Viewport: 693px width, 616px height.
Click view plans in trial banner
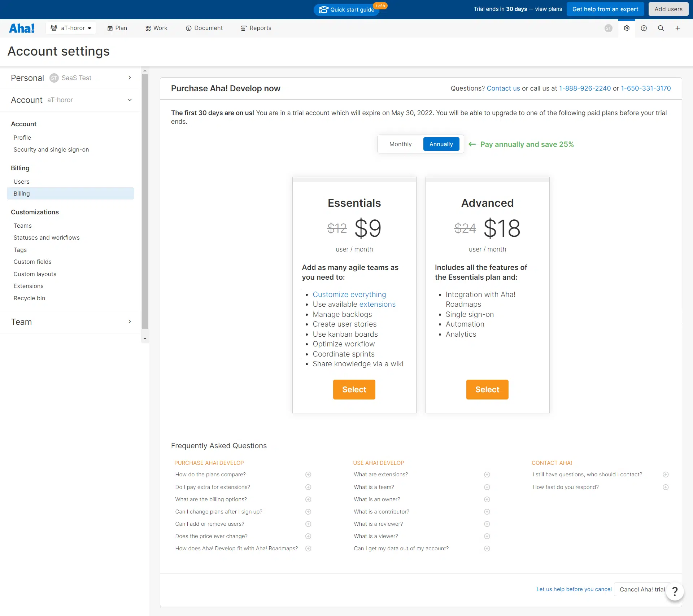549,9
